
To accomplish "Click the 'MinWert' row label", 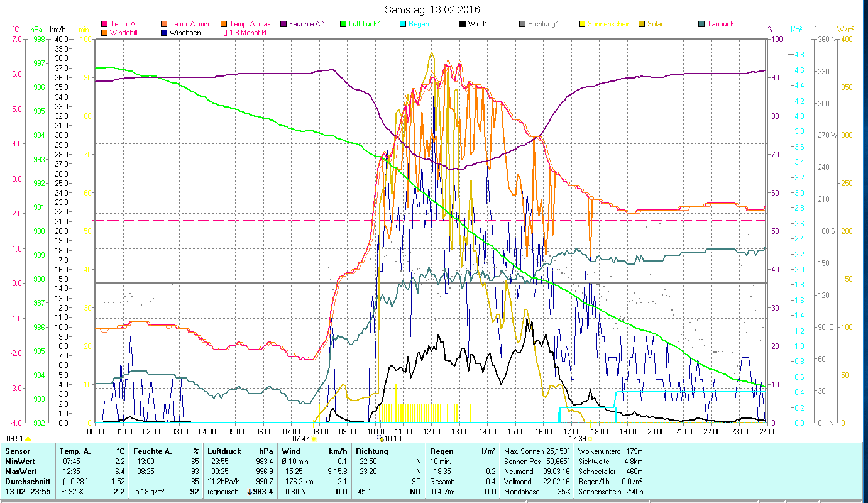I will [x=19, y=462].
